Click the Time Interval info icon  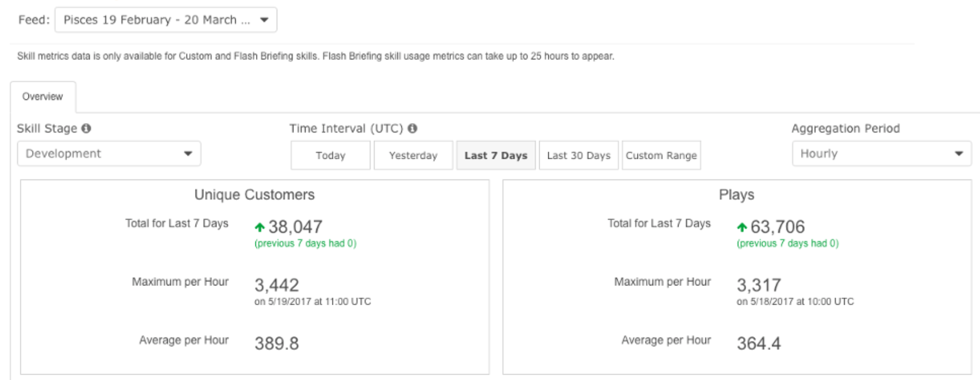click(x=412, y=128)
